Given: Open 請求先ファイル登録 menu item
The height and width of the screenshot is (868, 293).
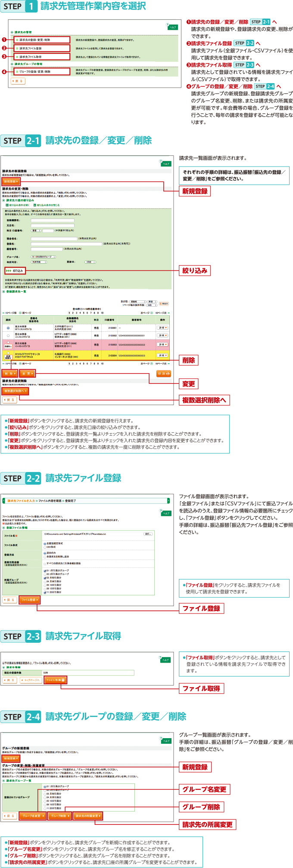Looking at the screenshot, I should click(41, 48).
